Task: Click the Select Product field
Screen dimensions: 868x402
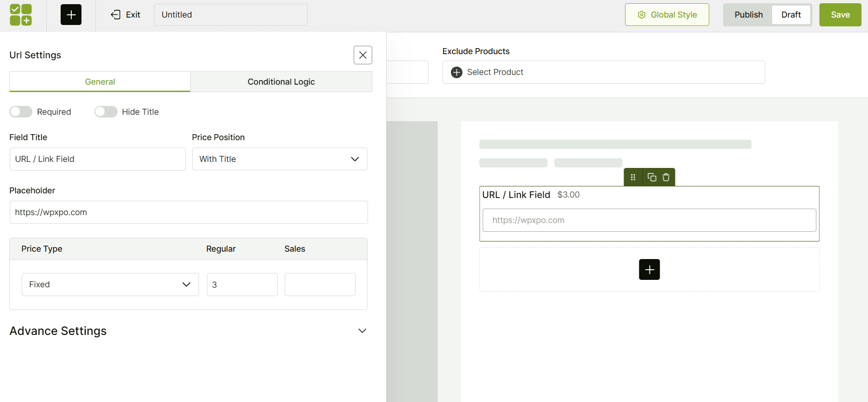Action: tap(604, 72)
